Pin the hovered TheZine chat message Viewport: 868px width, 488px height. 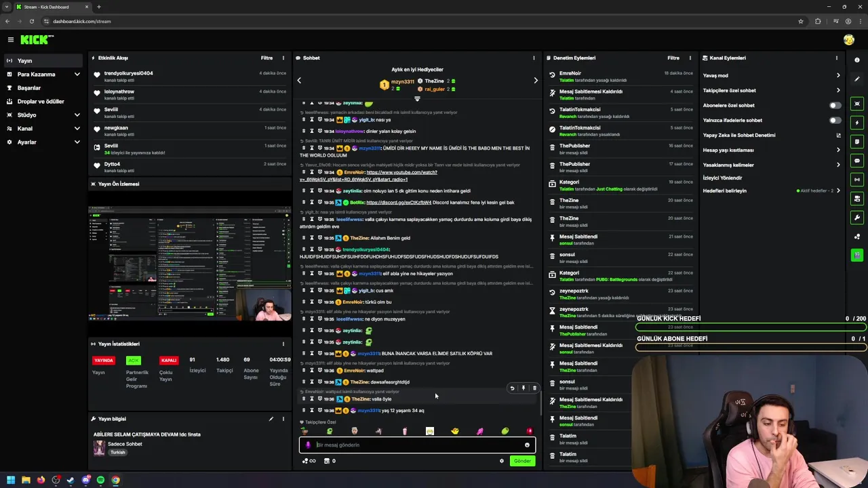pyautogui.click(x=523, y=388)
